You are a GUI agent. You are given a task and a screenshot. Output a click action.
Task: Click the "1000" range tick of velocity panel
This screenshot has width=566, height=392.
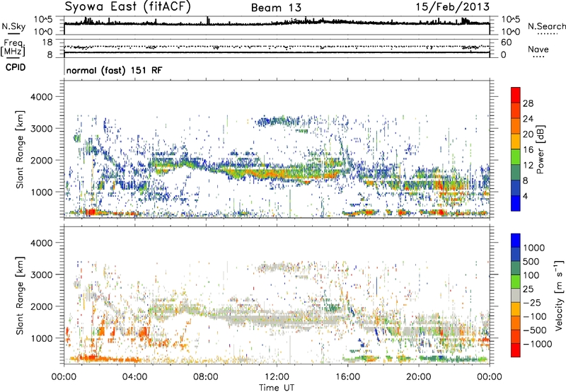(x=41, y=338)
